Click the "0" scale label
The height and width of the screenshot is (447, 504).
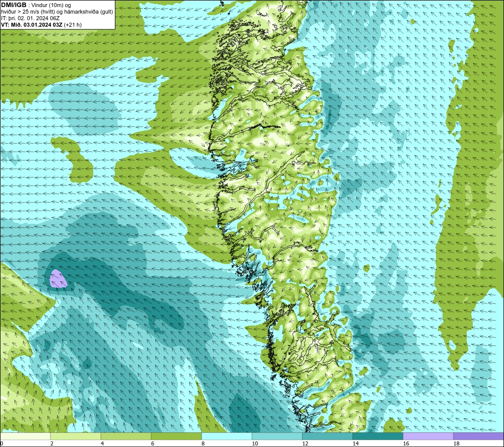pos(2,444)
